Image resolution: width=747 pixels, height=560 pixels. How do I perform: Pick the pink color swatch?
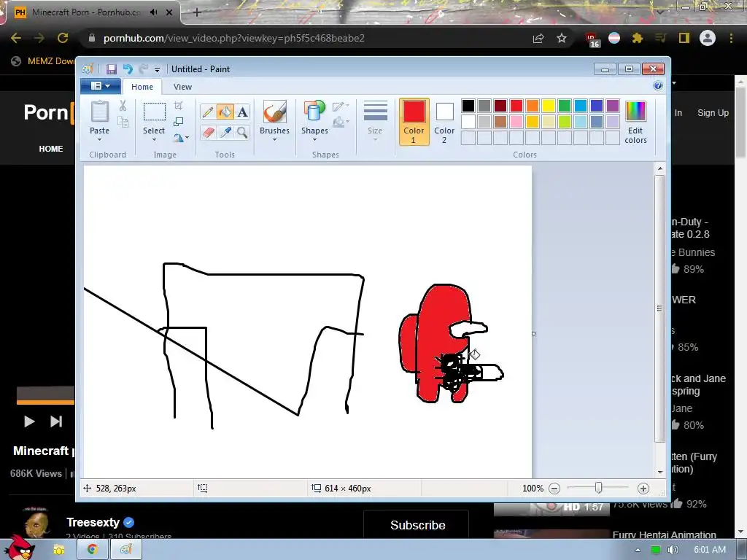(516, 122)
